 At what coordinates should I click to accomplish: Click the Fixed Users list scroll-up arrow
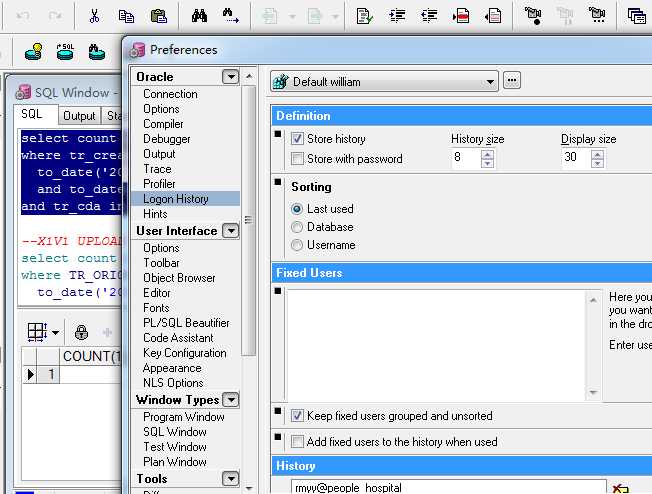coord(593,299)
